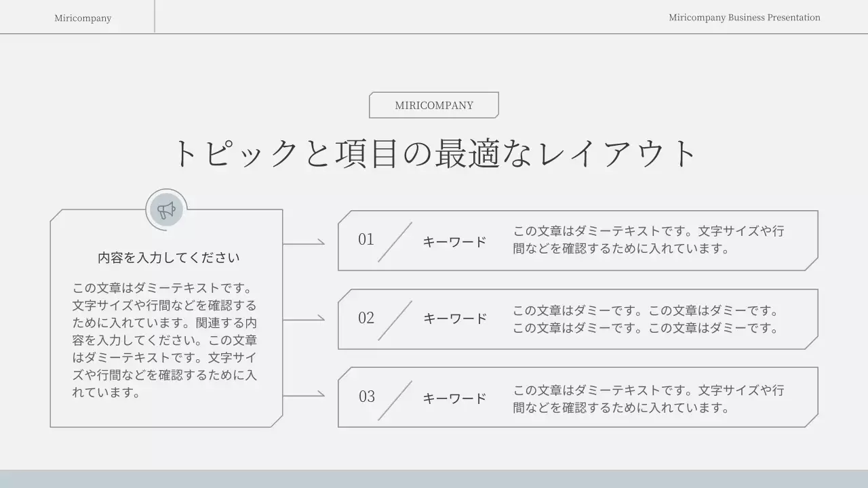Click the blue-gray bar at the bottom

pos(434,479)
